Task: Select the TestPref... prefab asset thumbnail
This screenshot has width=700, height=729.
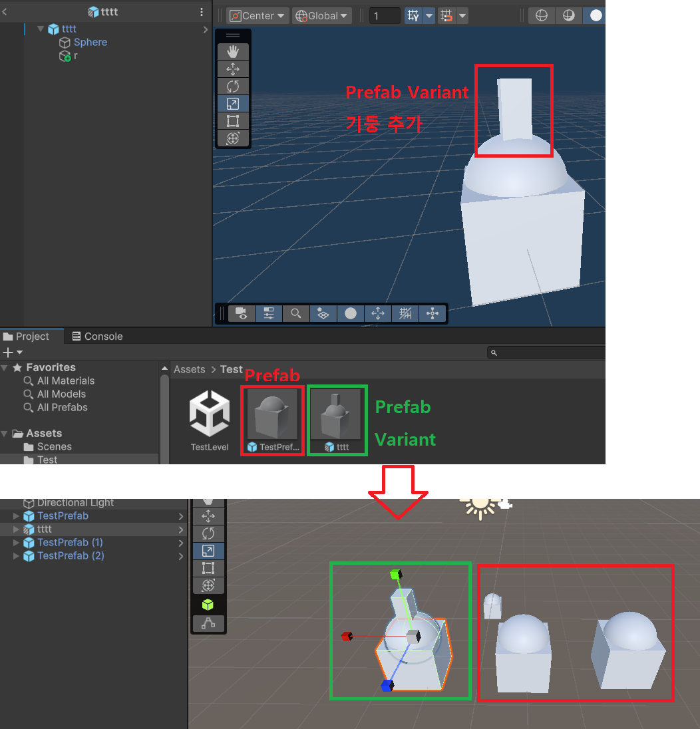Action: click(273, 414)
